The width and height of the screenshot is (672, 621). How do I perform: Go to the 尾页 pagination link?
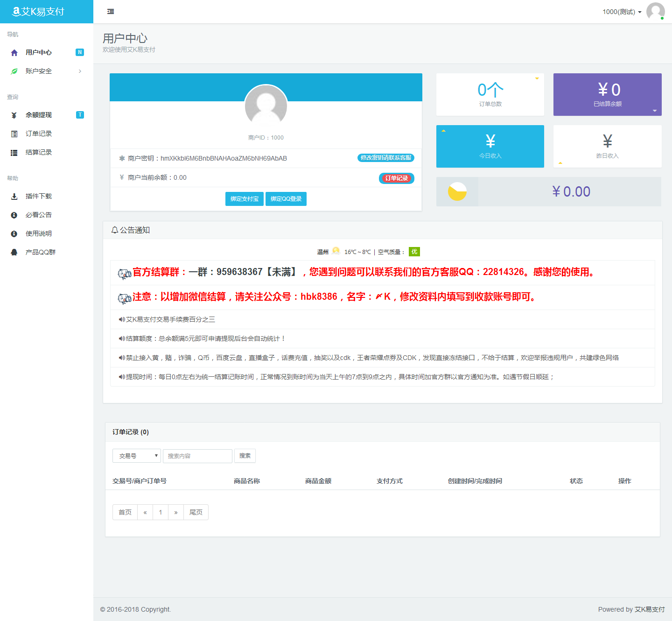tap(196, 512)
